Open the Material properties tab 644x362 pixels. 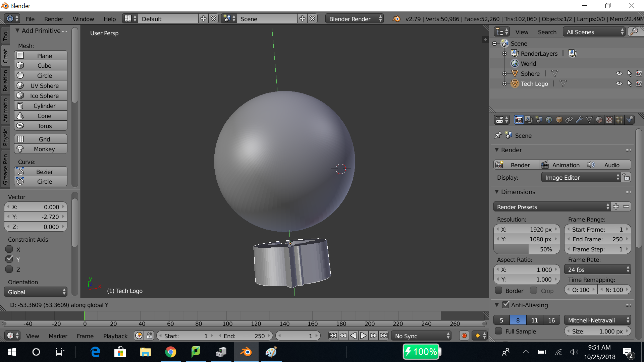(x=599, y=120)
